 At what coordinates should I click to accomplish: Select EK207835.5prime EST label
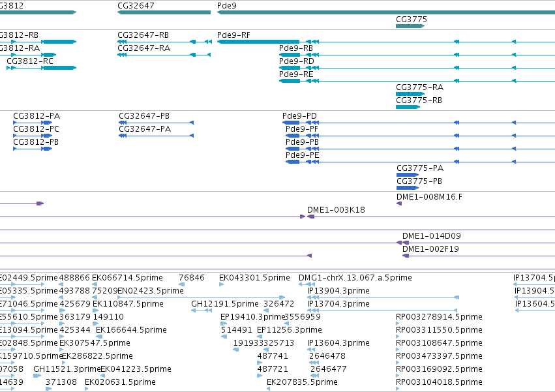(302, 382)
